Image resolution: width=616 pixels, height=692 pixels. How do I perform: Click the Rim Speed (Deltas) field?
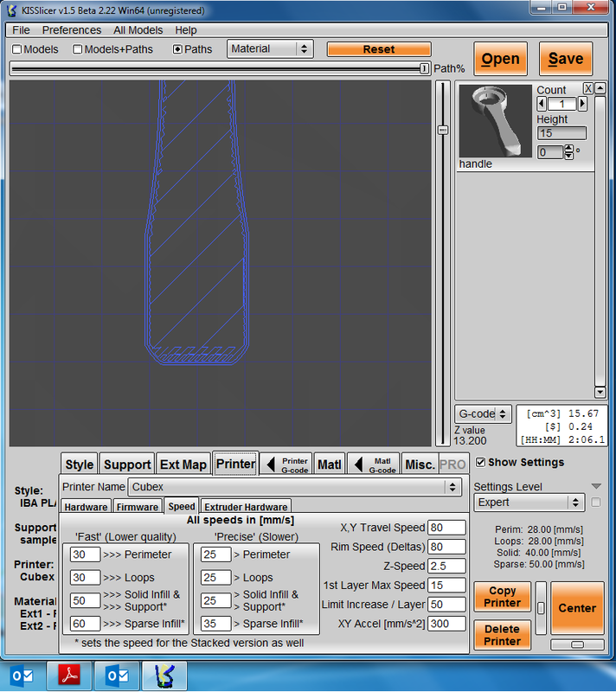pyautogui.click(x=446, y=547)
